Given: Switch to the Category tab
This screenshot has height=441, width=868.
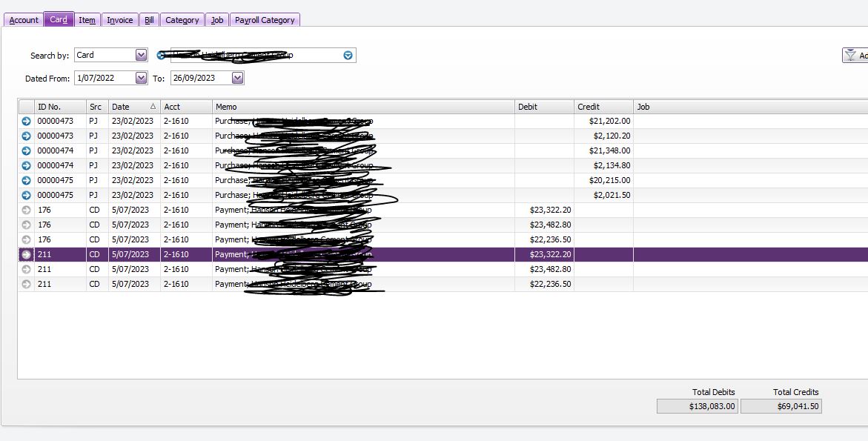Looking at the screenshot, I should pos(182,20).
